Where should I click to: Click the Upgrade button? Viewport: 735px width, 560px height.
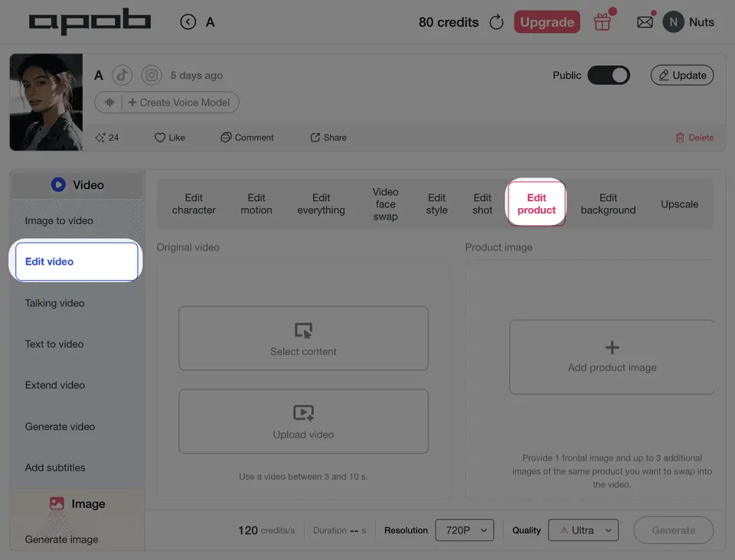point(547,22)
